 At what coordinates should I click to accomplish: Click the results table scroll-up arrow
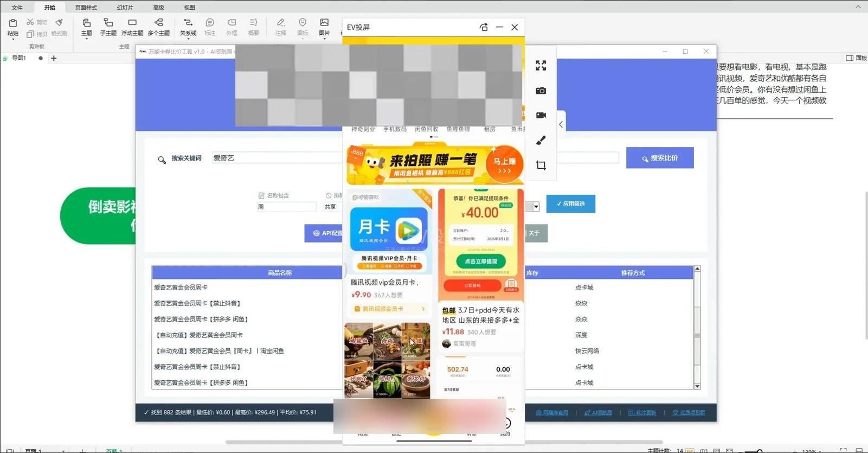[697, 269]
